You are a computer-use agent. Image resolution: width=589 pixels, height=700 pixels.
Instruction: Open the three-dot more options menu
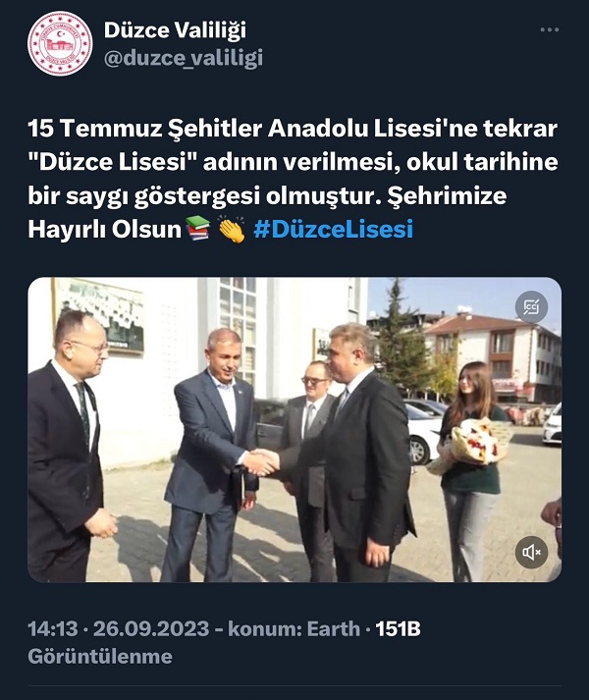[550, 29]
